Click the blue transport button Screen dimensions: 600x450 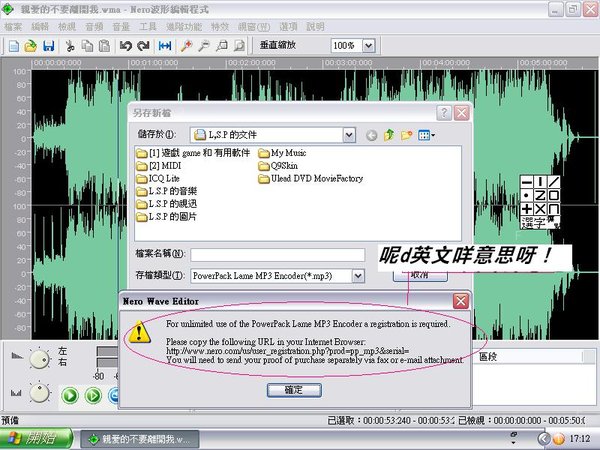point(114,395)
